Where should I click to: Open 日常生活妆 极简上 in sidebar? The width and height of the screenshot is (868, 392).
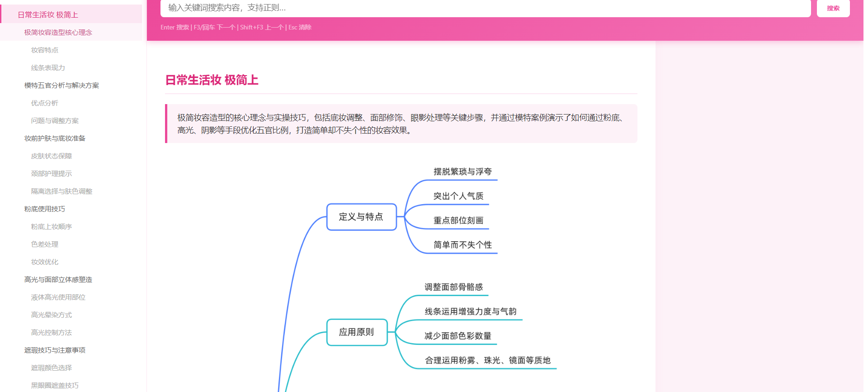click(x=48, y=15)
